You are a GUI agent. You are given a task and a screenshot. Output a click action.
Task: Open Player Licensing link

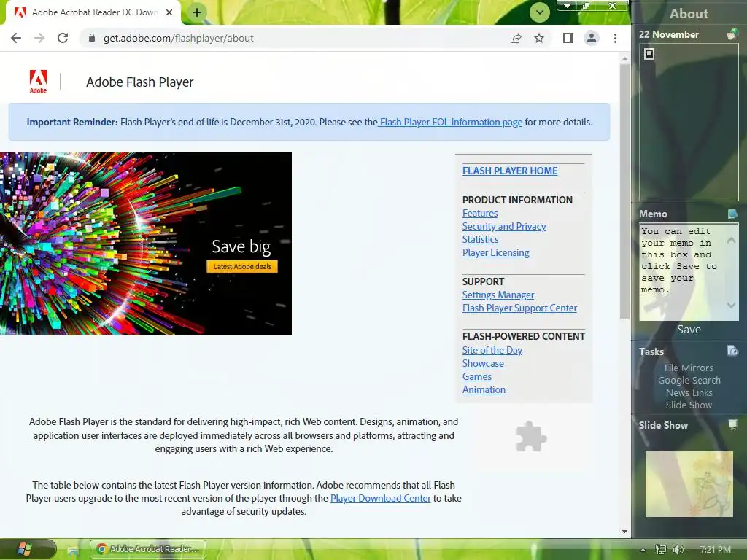click(495, 252)
